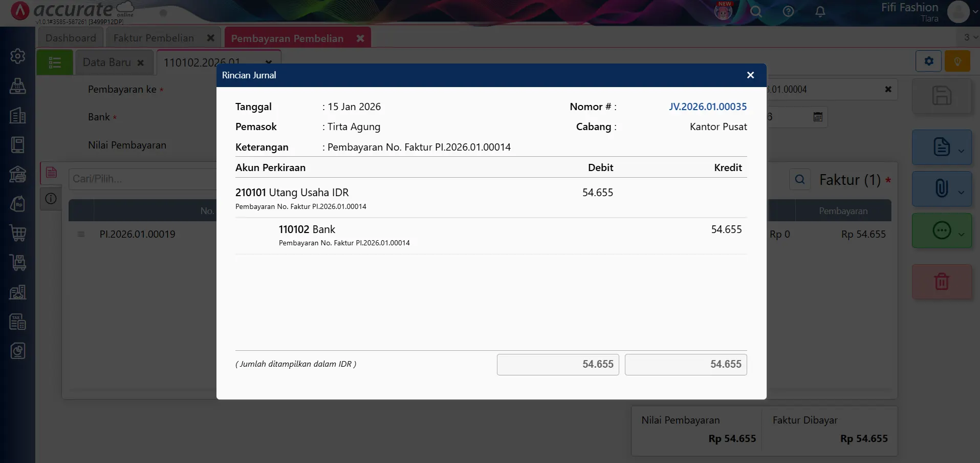Click the blue gear settings button
Viewport: 980px width, 463px height.
928,61
